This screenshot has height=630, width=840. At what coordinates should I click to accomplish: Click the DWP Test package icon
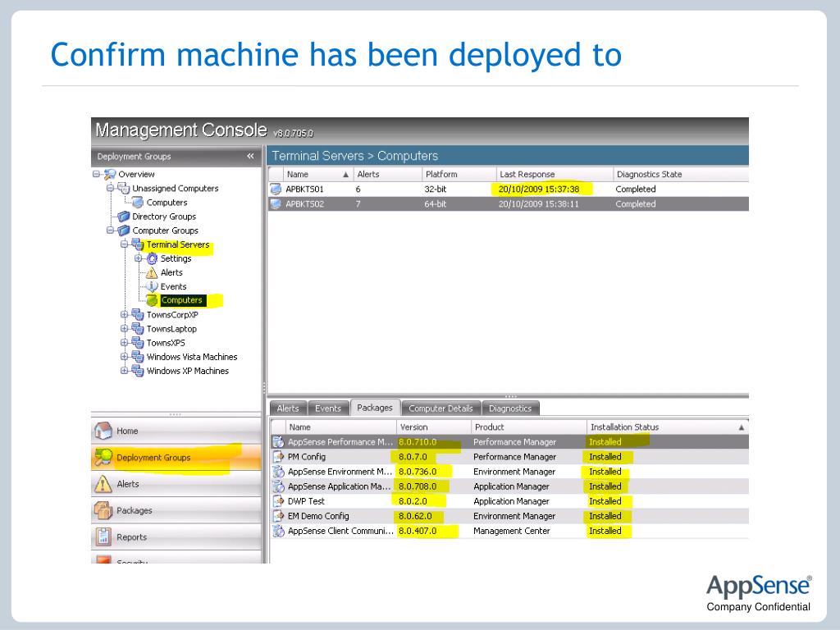pos(279,501)
